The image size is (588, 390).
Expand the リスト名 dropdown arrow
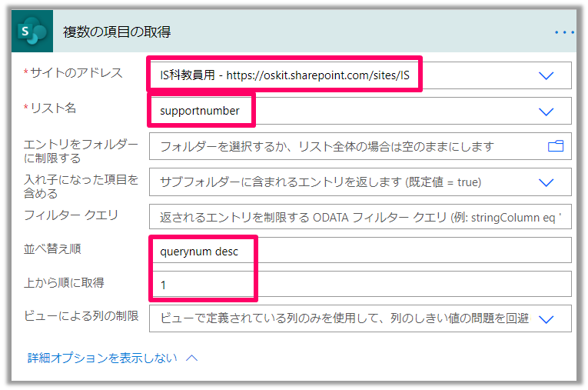546,112
